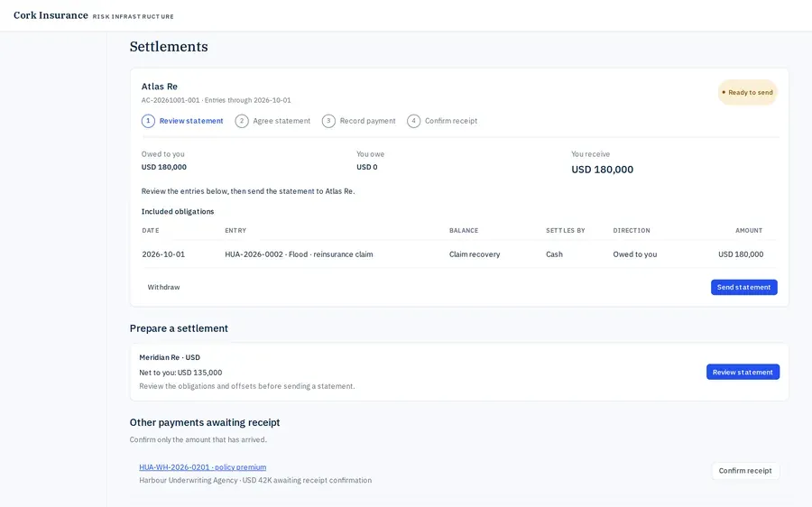Click the Claim recovery balance cell
The height and width of the screenshot is (507, 812).
[475, 254]
